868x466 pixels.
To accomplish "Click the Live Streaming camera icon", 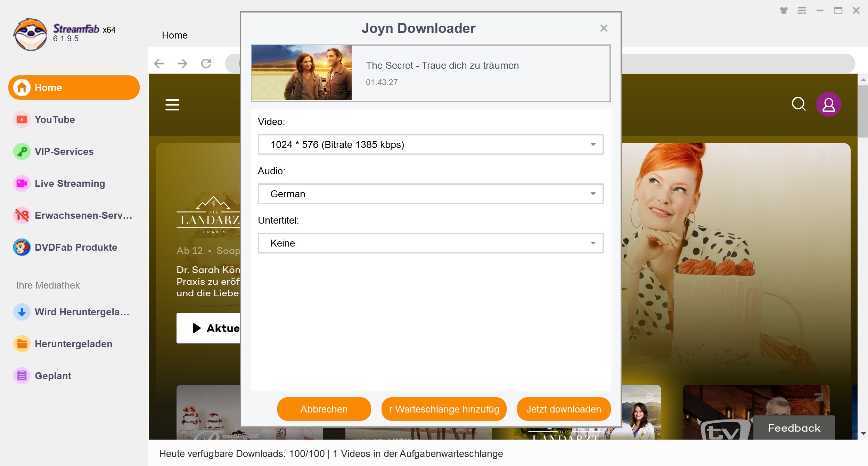I will coord(22,183).
